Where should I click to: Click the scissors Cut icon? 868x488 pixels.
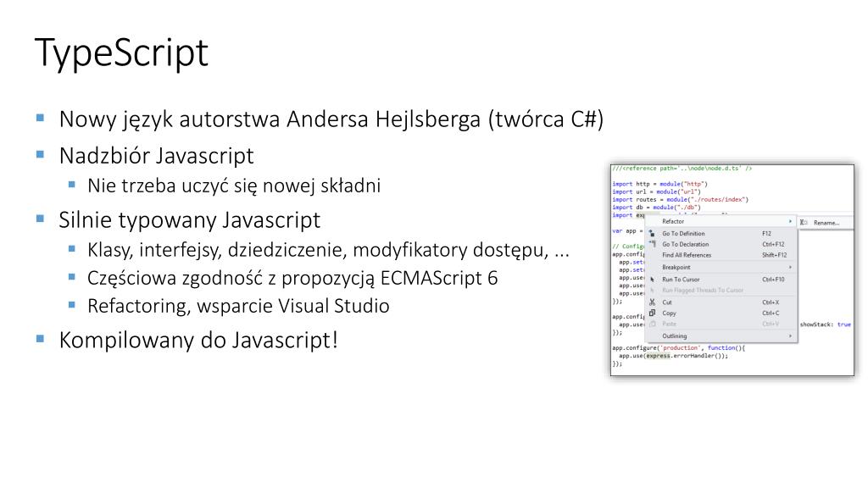click(652, 302)
